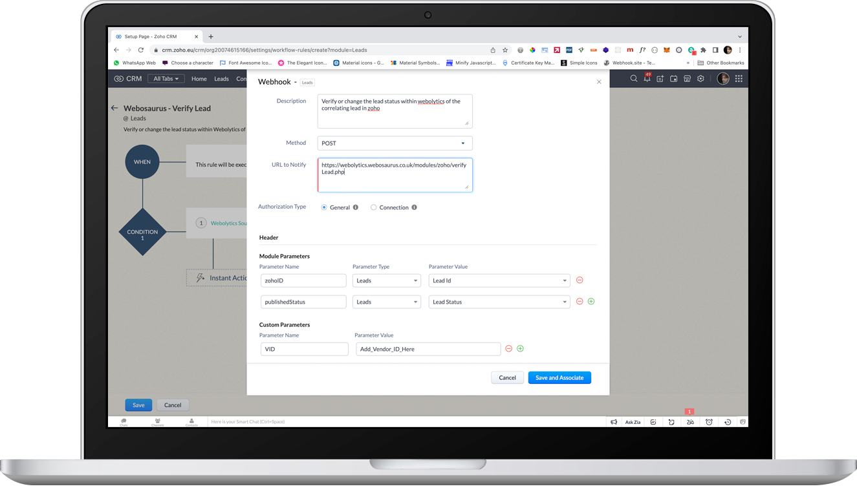Open the Lead Id parameter value dropdown
The height and width of the screenshot is (504, 857).
coord(499,280)
